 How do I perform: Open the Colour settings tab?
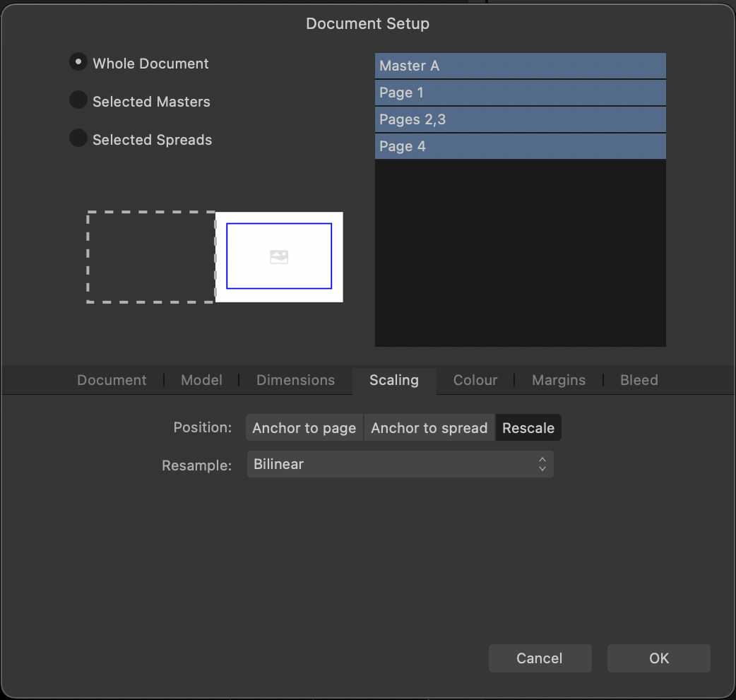pos(475,380)
